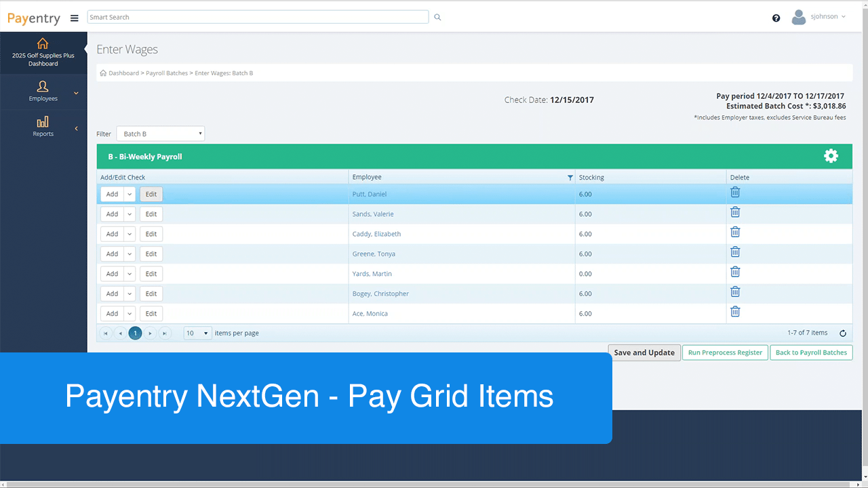Go to next page of the grid

[x=150, y=333]
